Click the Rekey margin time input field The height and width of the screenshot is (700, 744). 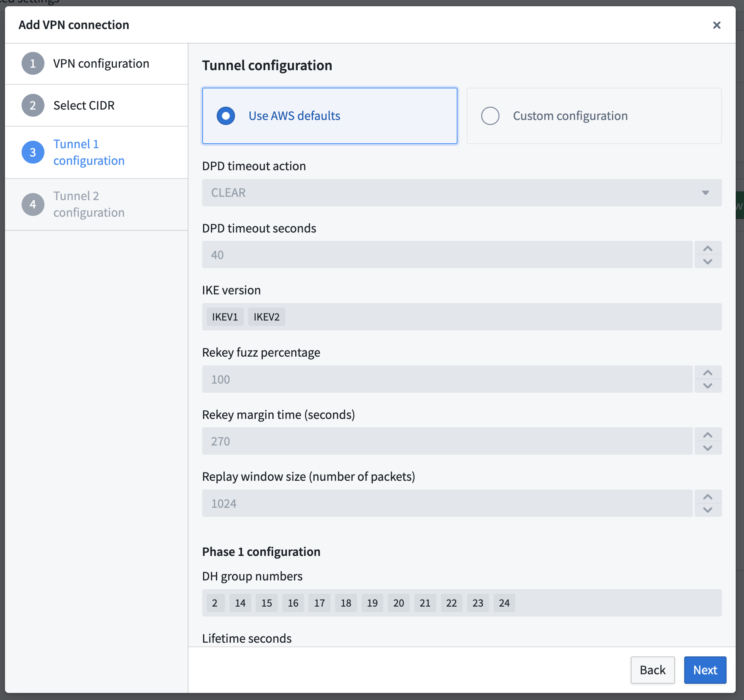[x=415, y=441]
